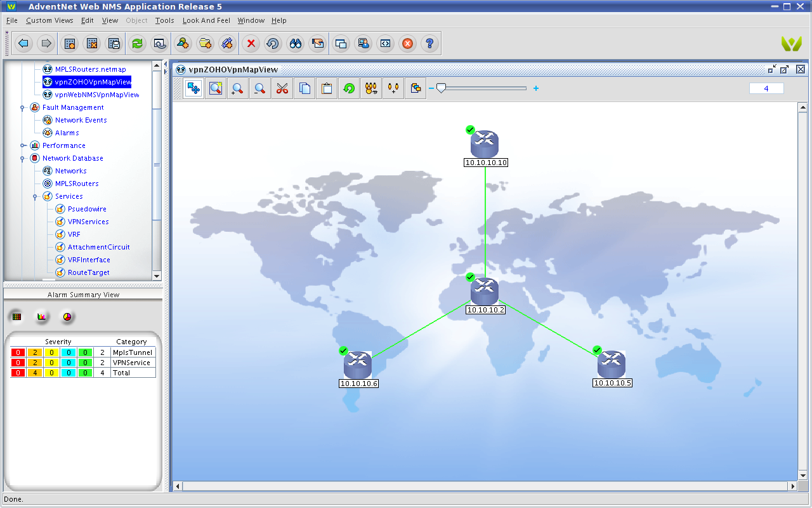The width and height of the screenshot is (812, 508).
Task: Open the Psuedowire service node
Action: (x=87, y=209)
